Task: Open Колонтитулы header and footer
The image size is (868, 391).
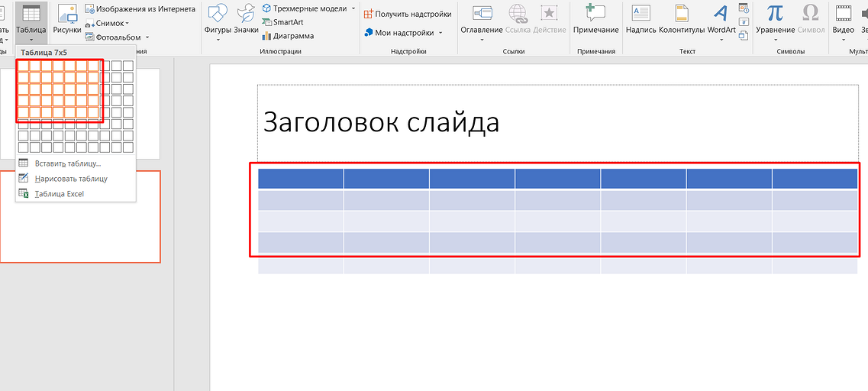Action: [681, 18]
